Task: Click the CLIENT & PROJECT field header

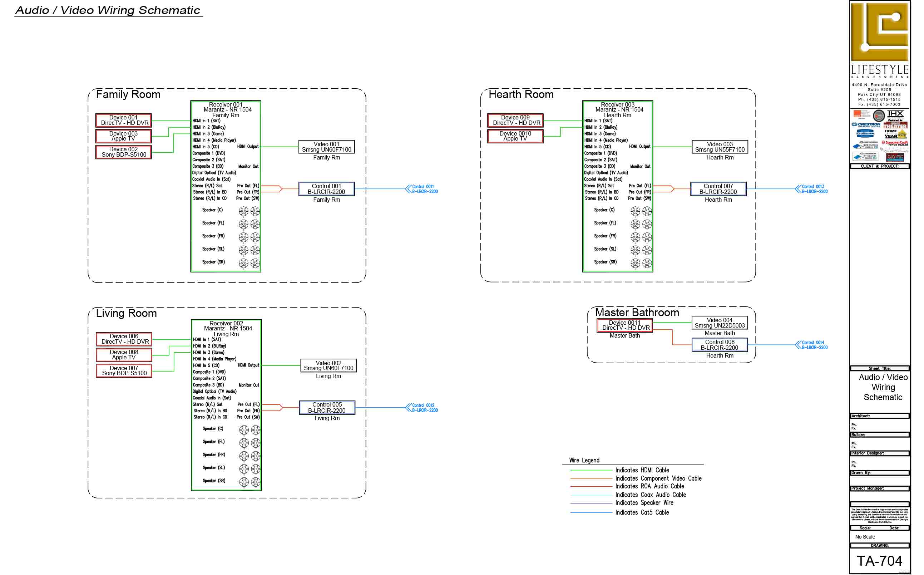Action: (880, 166)
